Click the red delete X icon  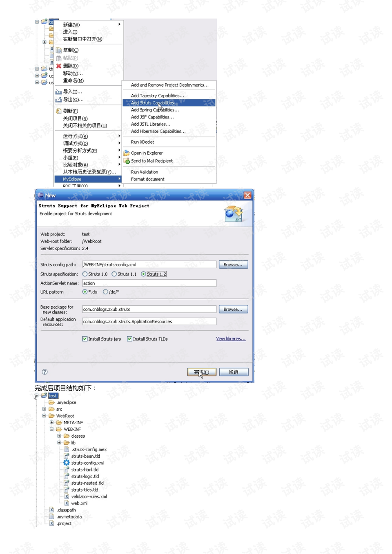click(x=59, y=66)
